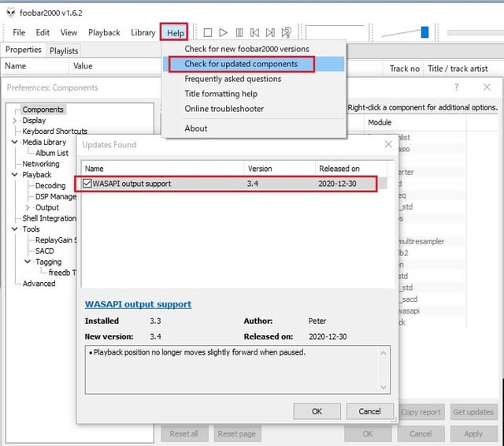This screenshot has height=446, width=504.
Task: Adjust the volume slider handle
Action: 425,32
